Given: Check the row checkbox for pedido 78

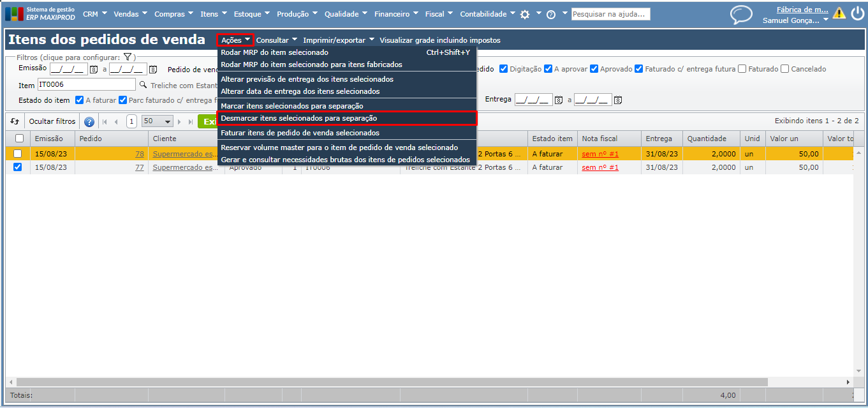Looking at the screenshot, I should click(18, 153).
